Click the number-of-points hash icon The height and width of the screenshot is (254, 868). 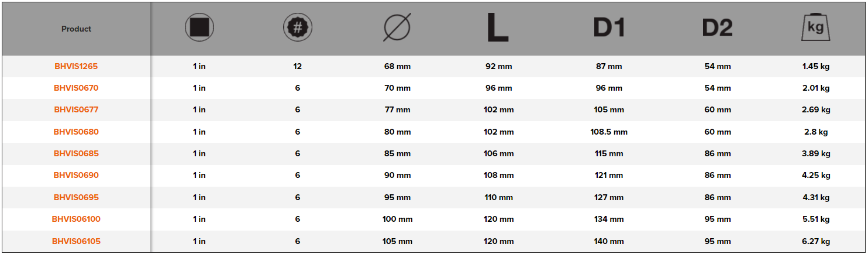[x=298, y=28]
